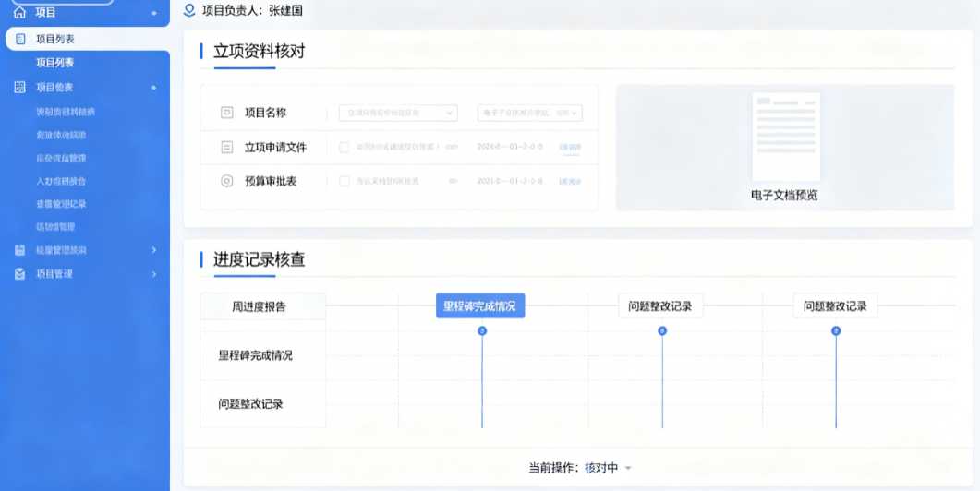Tick the checkbox in 立项申请文件 row
Screen dimensions: 980x491
tap(345, 147)
